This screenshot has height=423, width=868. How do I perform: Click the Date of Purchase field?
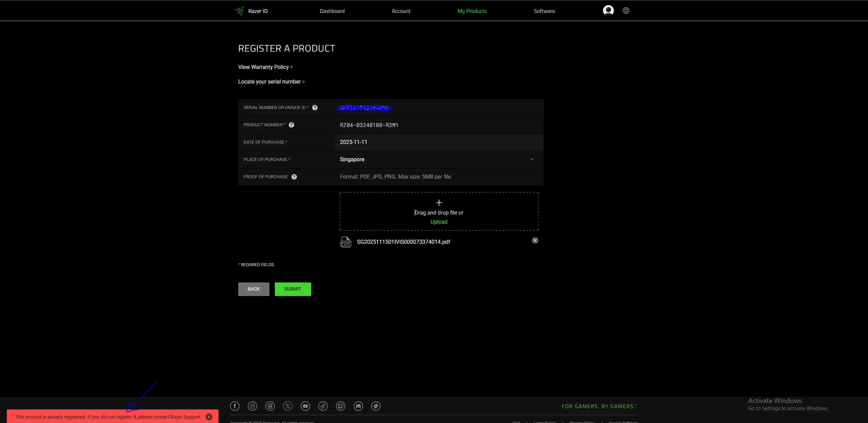coord(438,142)
